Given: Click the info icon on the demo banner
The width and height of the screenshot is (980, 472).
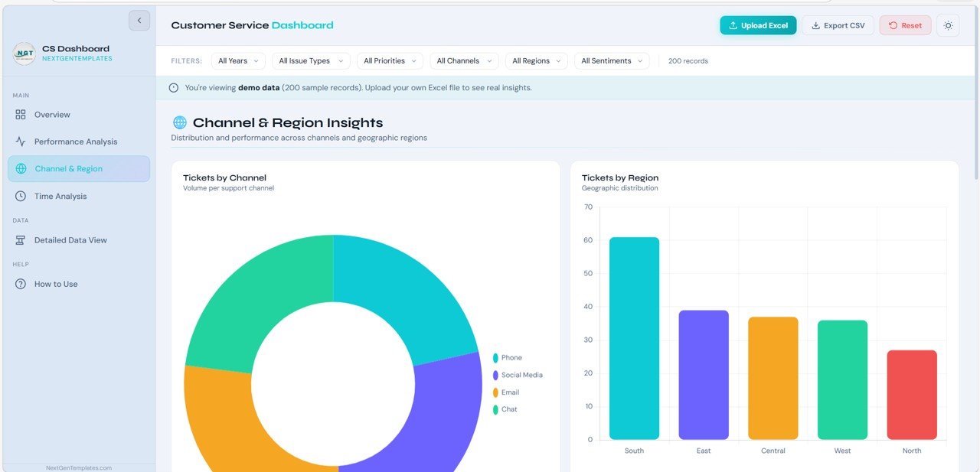Looking at the screenshot, I should tap(173, 87).
